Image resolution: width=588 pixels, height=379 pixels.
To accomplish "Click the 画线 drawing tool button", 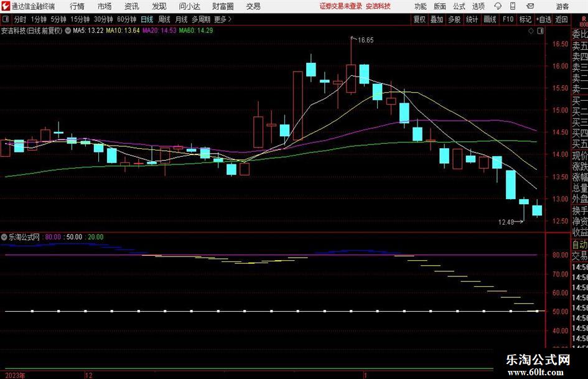I will click(x=490, y=19).
